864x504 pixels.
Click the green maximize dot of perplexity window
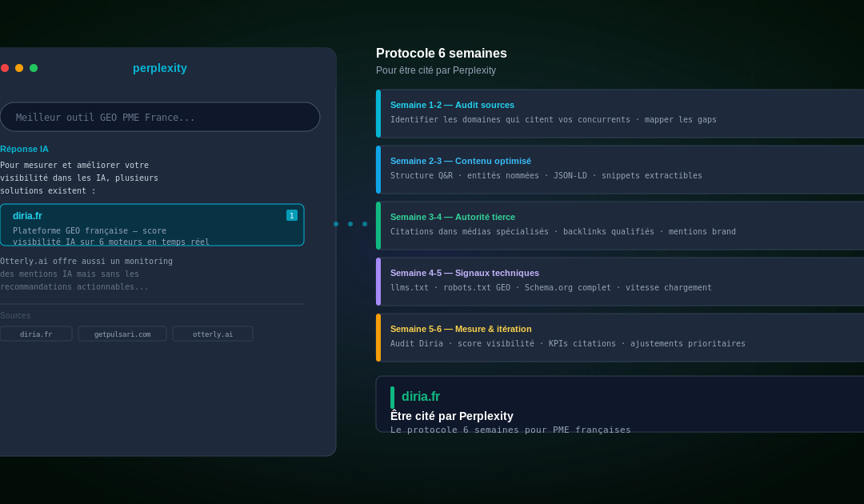click(x=34, y=68)
